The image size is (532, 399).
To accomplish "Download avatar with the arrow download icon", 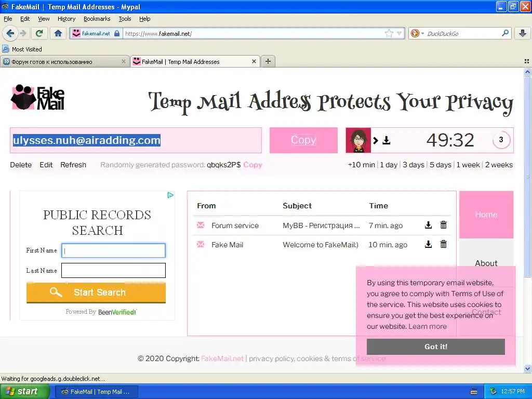I will tap(387, 140).
